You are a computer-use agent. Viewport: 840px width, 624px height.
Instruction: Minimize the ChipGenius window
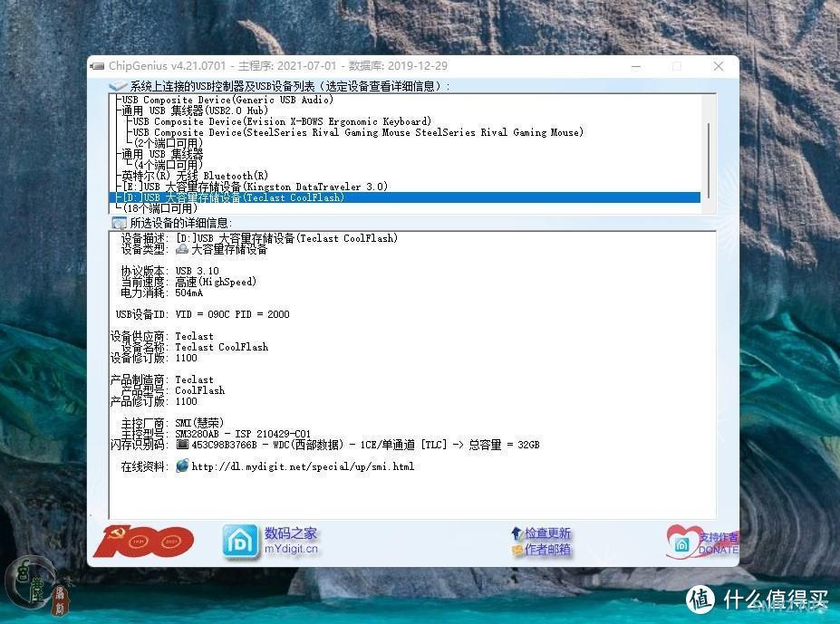point(636,66)
